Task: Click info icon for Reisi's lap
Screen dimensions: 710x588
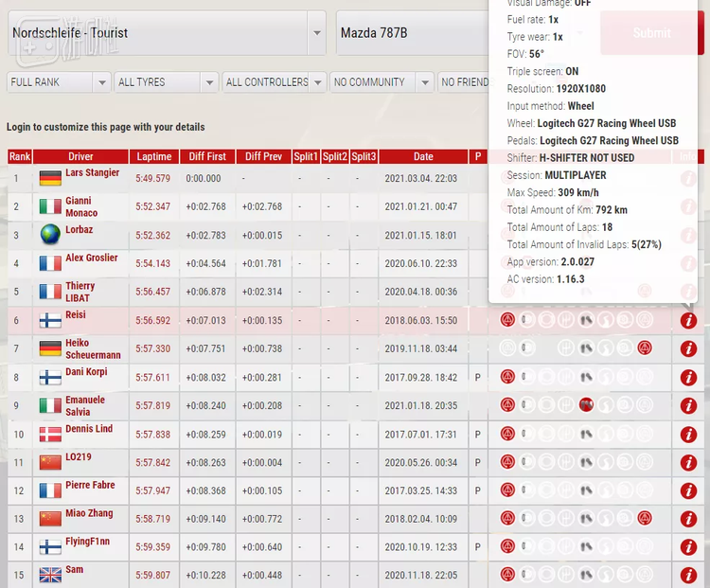Action: pyautogui.click(x=688, y=321)
